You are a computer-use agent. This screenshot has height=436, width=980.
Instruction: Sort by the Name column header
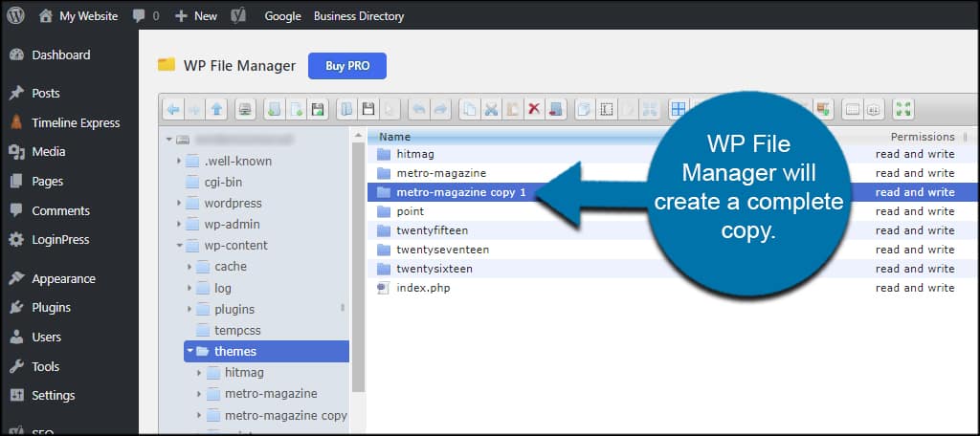point(394,136)
